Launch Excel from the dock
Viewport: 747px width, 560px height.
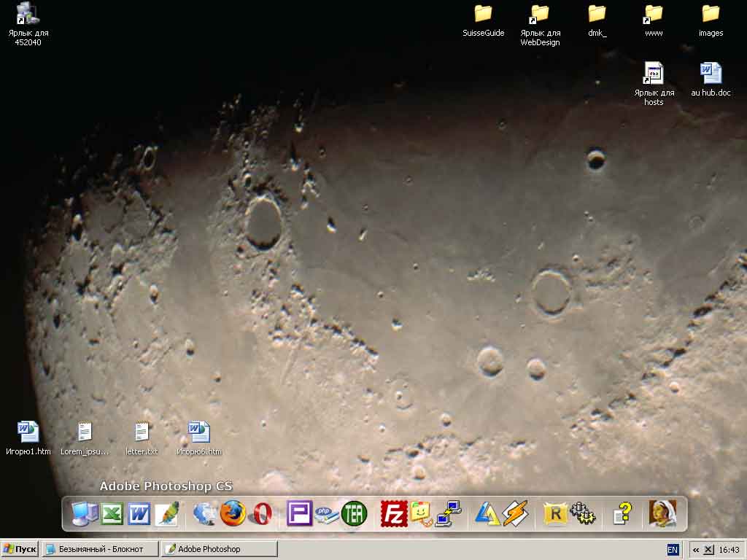[112, 514]
